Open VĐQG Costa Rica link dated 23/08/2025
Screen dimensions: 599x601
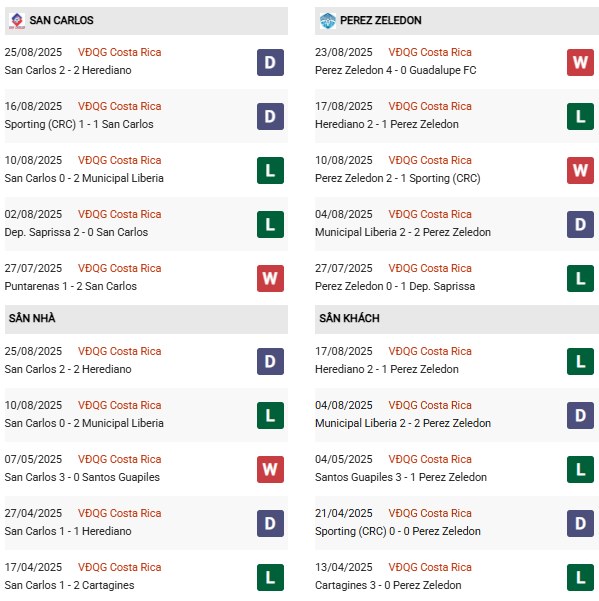pyautogui.click(x=430, y=52)
